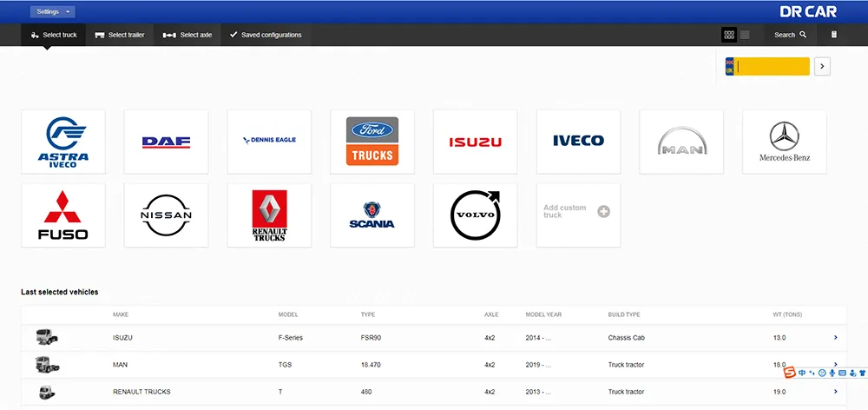Click the TGS model cell

point(285,365)
